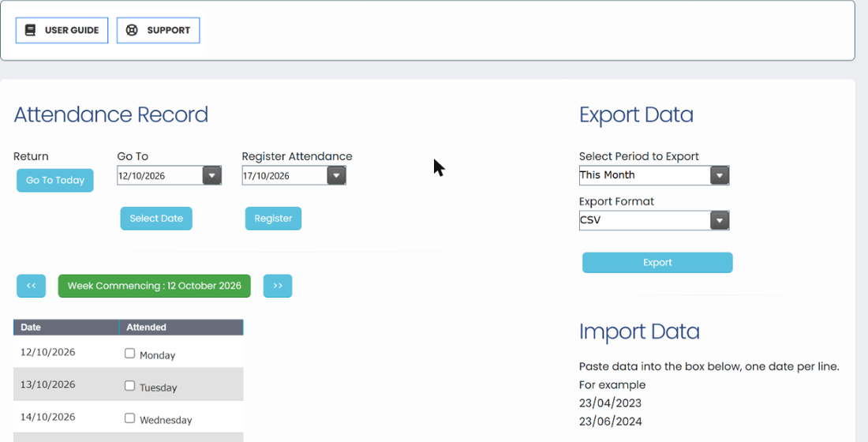
Task: Click the example date 23/06/2024
Action: tap(611, 421)
